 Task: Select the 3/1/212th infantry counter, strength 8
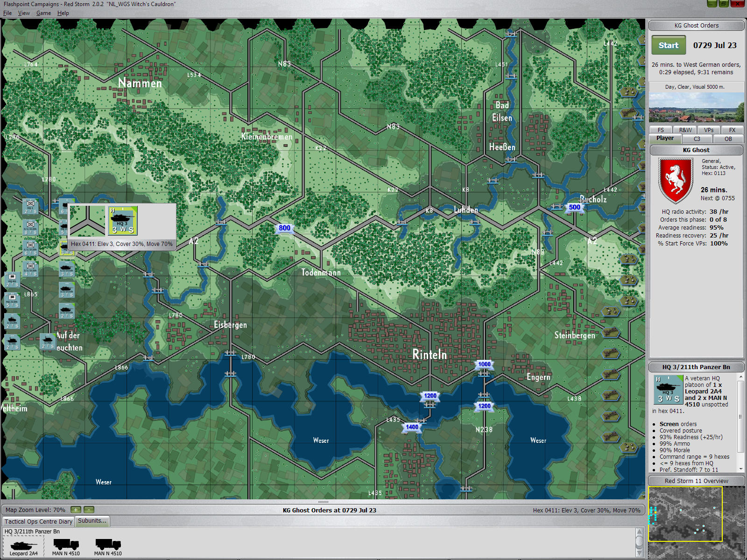(30, 227)
